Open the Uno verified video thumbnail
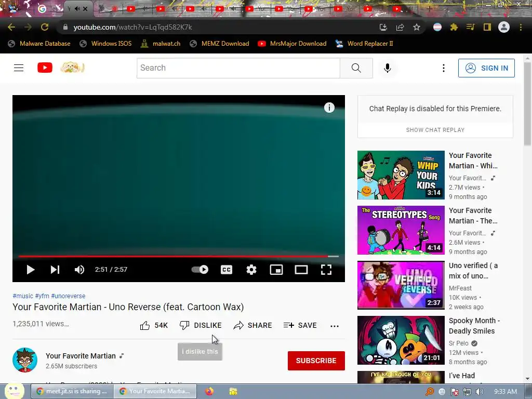Viewport: 532px width, 399px height. click(x=401, y=285)
